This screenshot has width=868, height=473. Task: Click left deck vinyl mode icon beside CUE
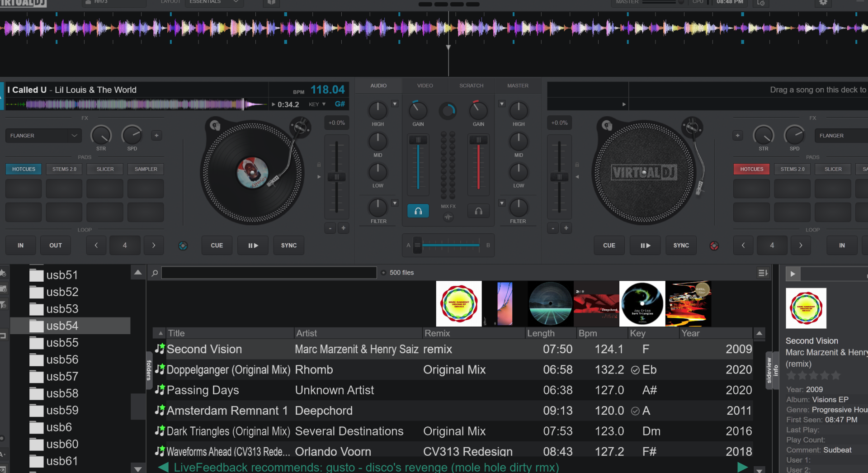[x=183, y=246]
